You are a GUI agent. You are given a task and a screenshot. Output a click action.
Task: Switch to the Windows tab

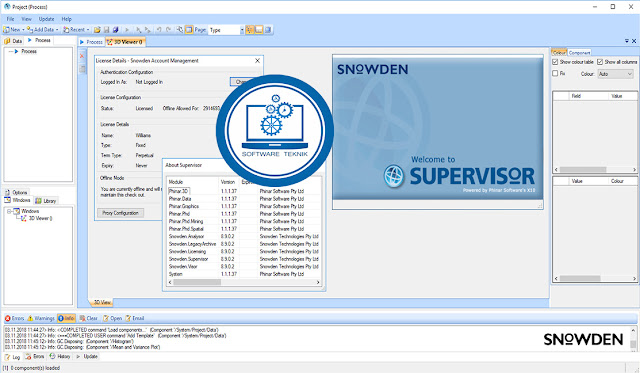click(x=18, y=200)
